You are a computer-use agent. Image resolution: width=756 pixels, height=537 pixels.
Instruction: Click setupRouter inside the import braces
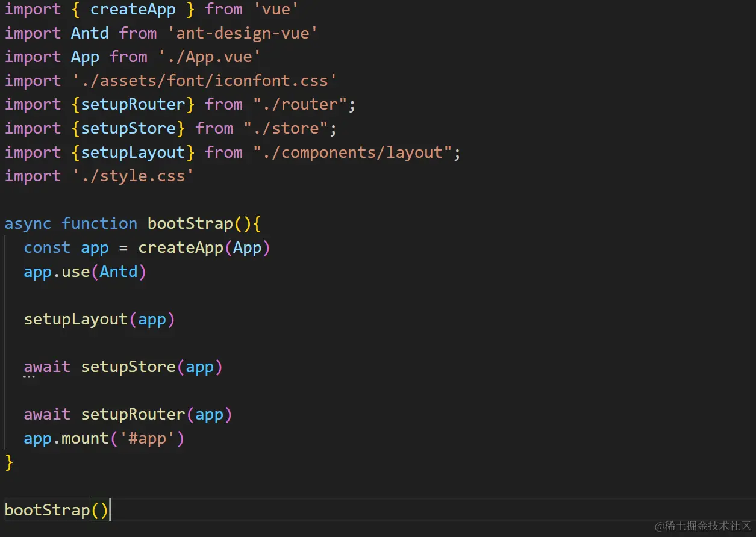coord(133,105)
